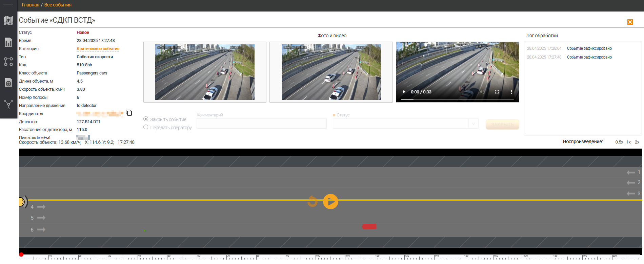Close the event card with the orange X
644x264 pixels.
coord(630,22)
